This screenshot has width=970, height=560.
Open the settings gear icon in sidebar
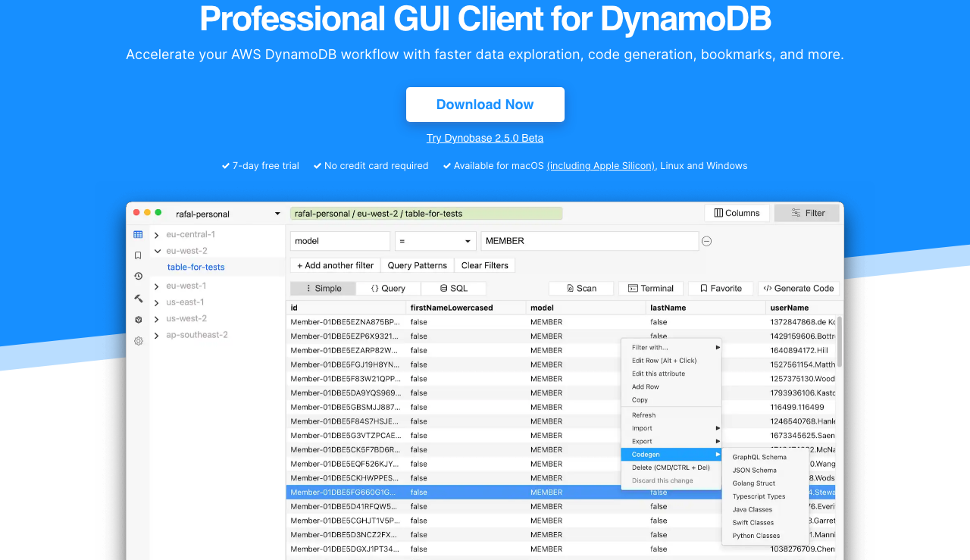pos(138,341)
